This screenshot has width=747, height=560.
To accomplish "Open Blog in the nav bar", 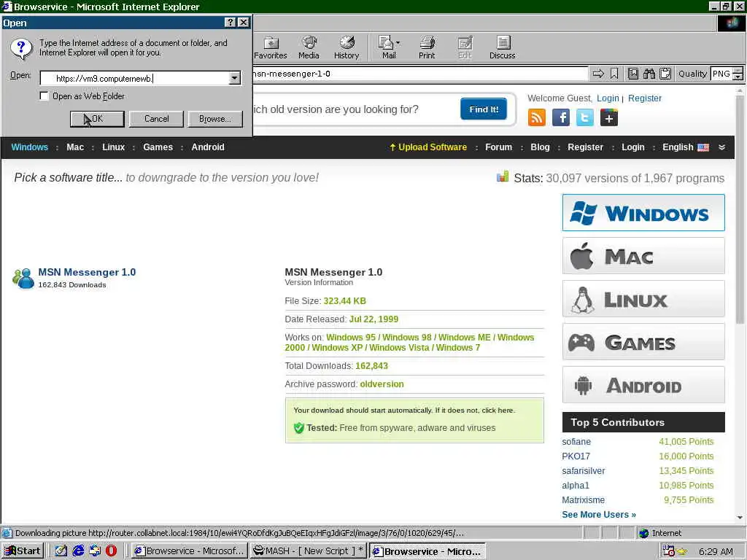I will [x=540, y=147].
